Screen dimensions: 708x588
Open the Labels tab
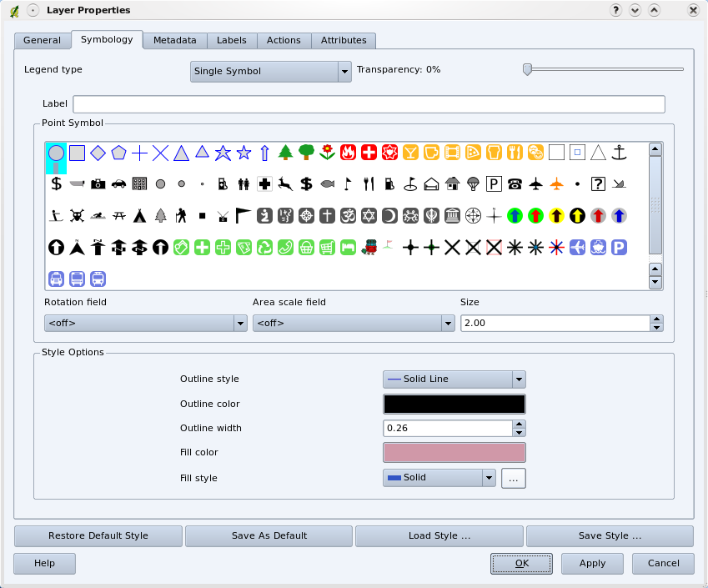(x=231, y=40)
